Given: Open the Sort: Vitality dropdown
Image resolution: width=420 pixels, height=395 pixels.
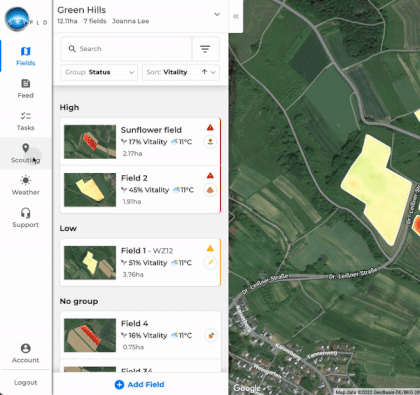Looking at the screenshot, I should coord(181,72).
